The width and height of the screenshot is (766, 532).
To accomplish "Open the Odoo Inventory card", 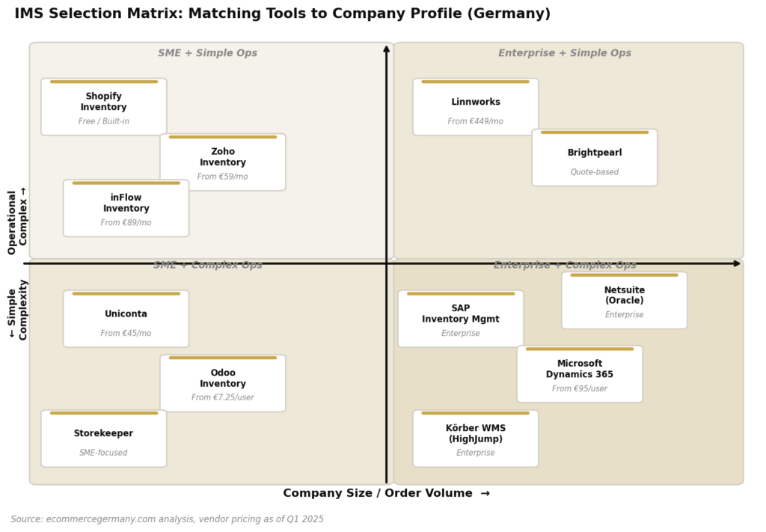I will click(222, 383).
